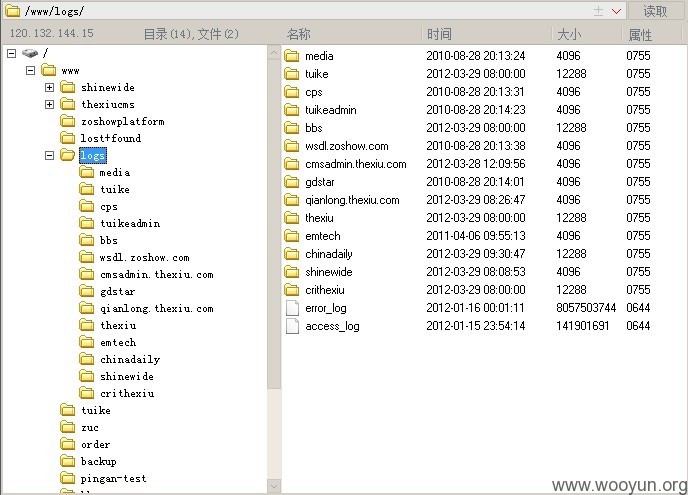Click the tree scrollbar up arrow

(274, 53)
